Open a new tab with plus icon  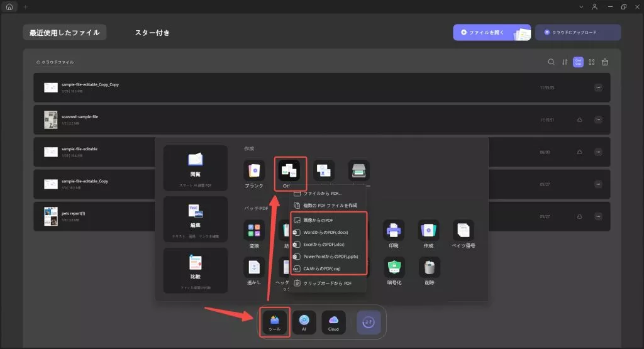coord(25,6)
